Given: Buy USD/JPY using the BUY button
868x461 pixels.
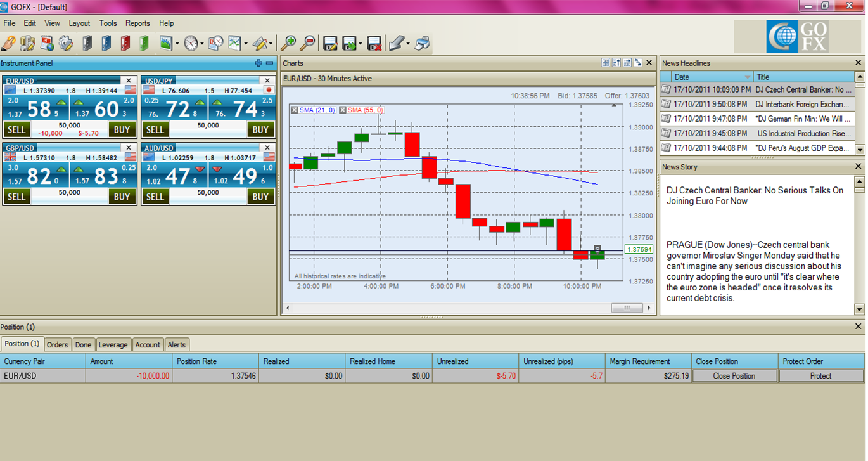Looking at the screenshot, I should point(260,129).
